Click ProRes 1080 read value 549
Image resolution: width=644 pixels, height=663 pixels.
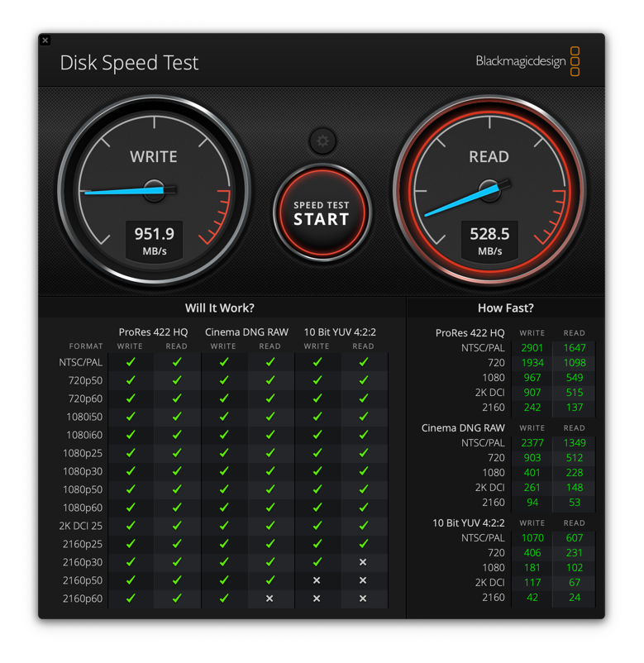tap(575, 378)
